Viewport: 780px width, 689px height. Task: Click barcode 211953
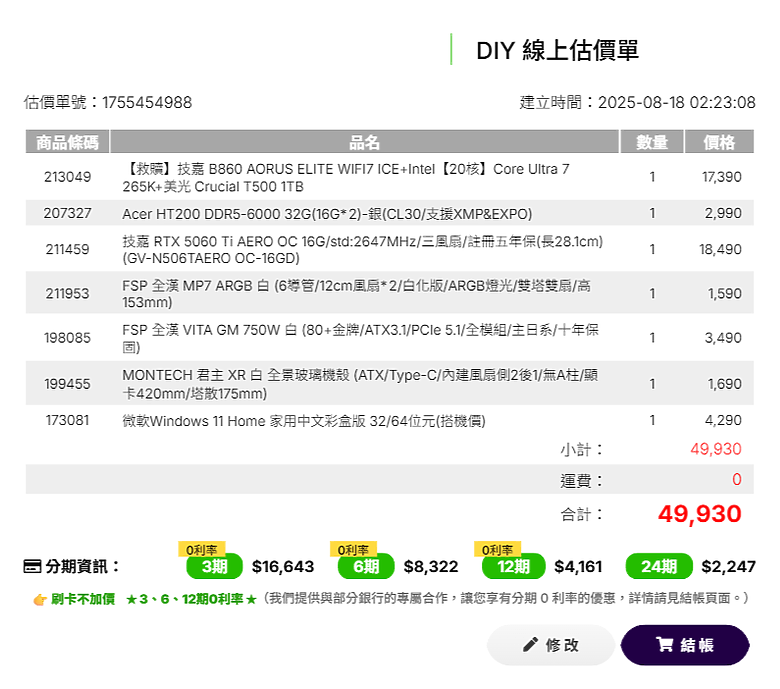point(68,294)
